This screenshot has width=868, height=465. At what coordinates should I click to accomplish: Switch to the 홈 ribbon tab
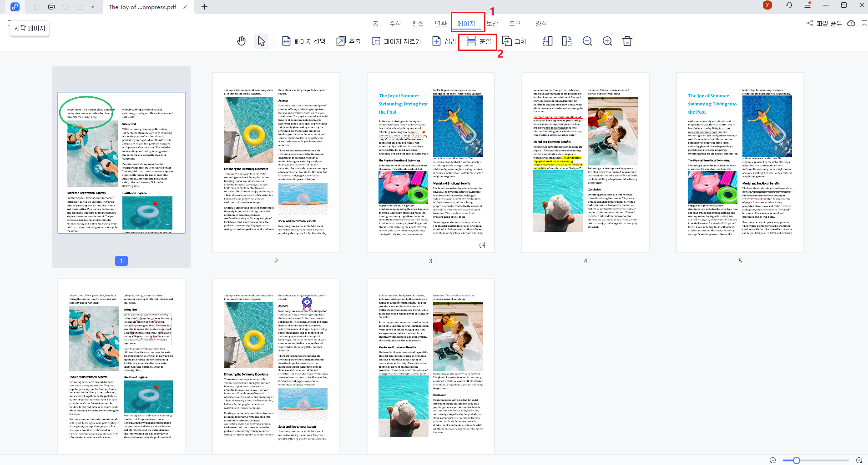click(375, 23)
